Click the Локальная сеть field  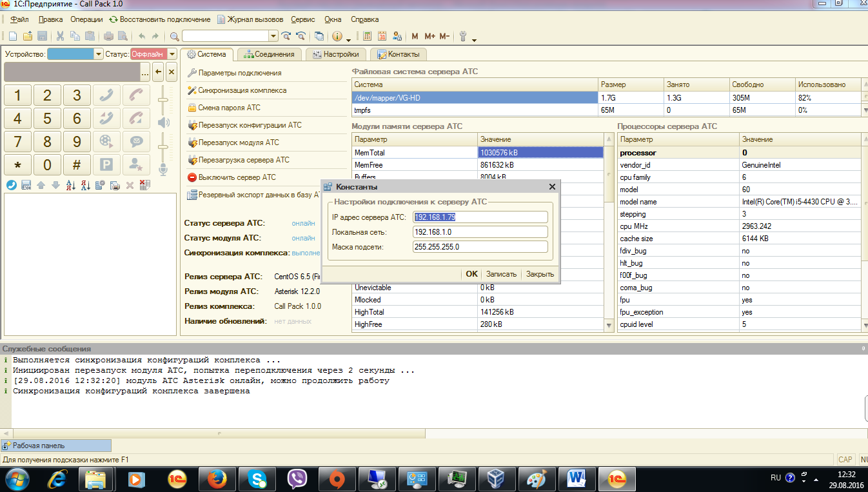click(x=480, y=231)
